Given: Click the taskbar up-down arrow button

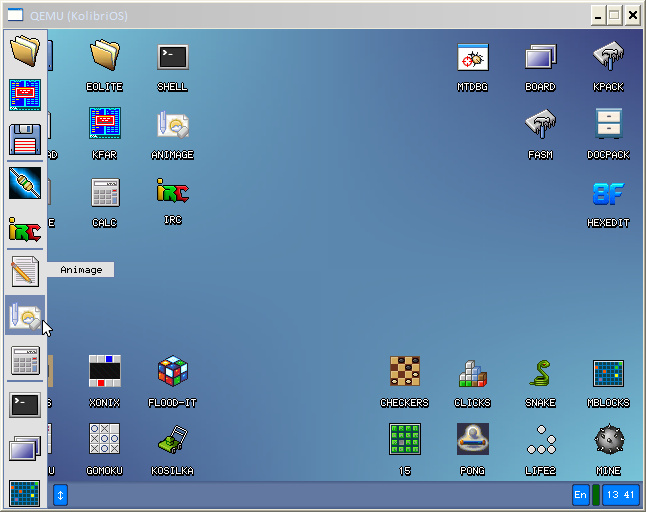Looking at the screenshot, I should (x=60, y=494).
